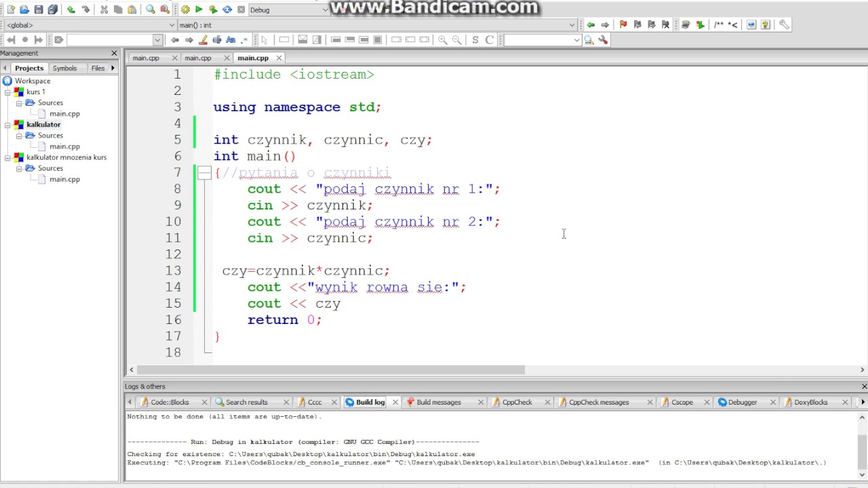Click the Save all files icon
This screenshot has height=488, width=868.
(x=53, y=9)
